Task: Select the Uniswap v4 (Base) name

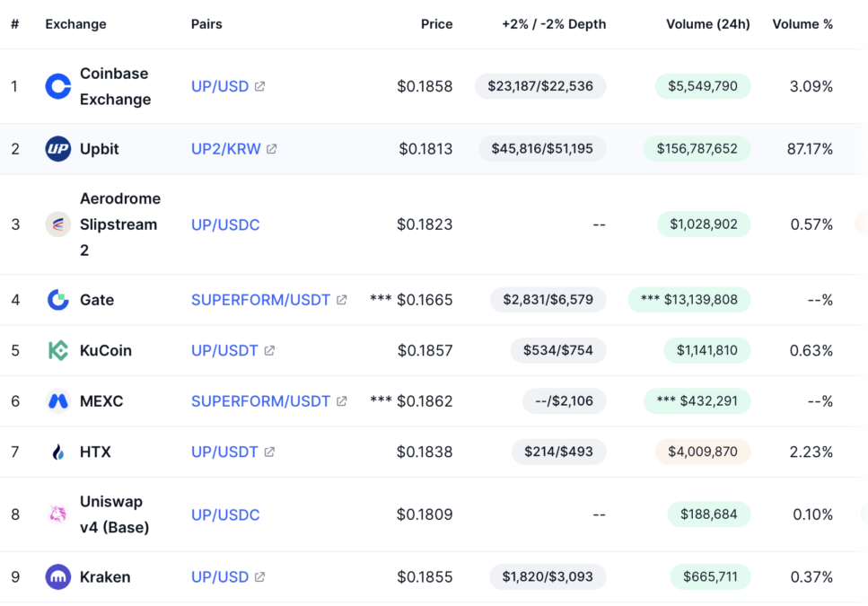Action: point(115,514)
